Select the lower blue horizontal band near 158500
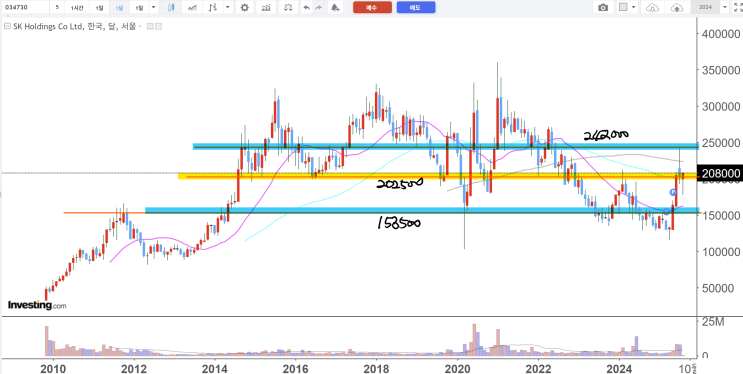The height and width of the screenshot is (374, 743). point(422,210)
